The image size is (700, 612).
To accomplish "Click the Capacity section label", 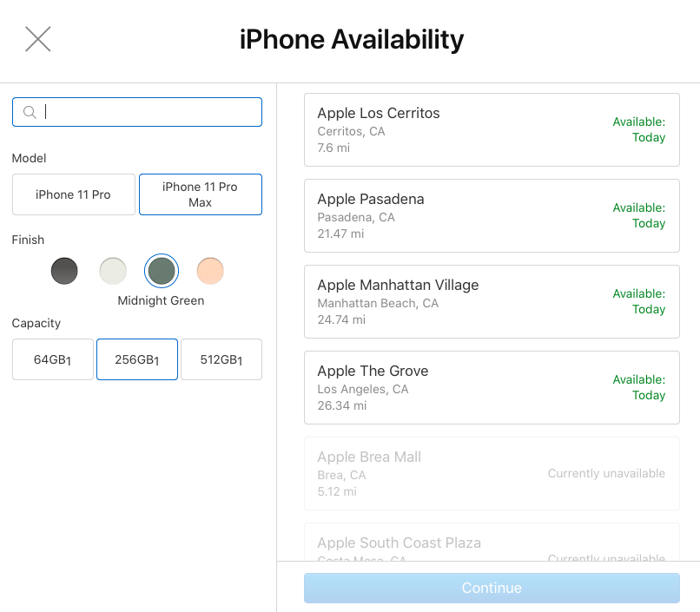I will [x=36, y=324].
